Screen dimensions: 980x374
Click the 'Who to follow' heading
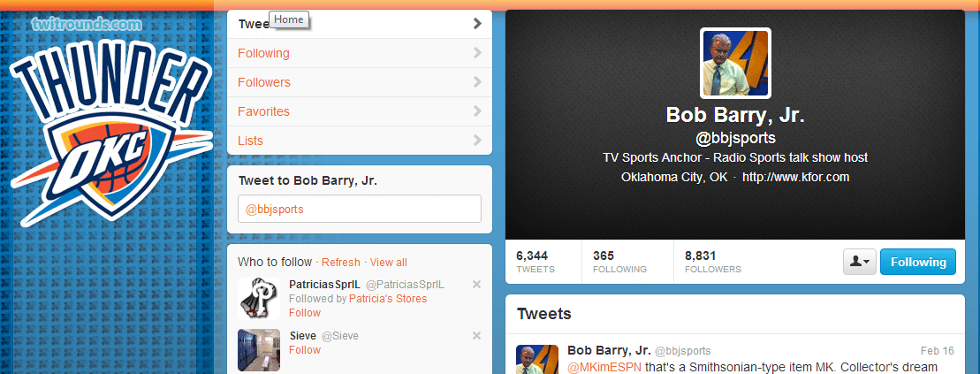(x=274, y=262)
